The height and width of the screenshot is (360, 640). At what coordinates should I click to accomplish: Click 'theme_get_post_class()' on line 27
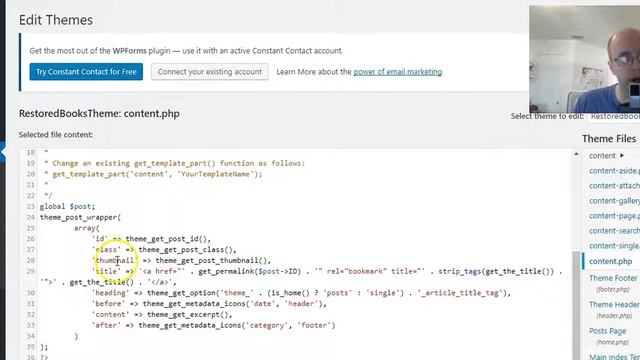(x=187, y=250)
